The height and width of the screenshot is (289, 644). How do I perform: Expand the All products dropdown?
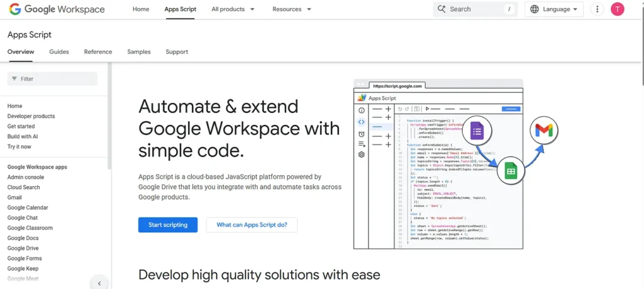point(233,9)
